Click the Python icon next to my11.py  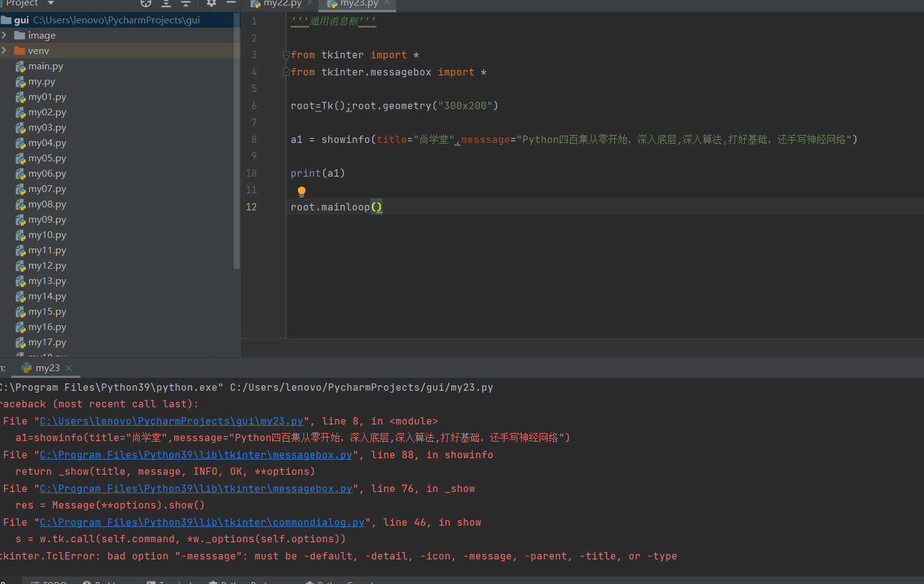pyautogui.click(x=20, y=250)
